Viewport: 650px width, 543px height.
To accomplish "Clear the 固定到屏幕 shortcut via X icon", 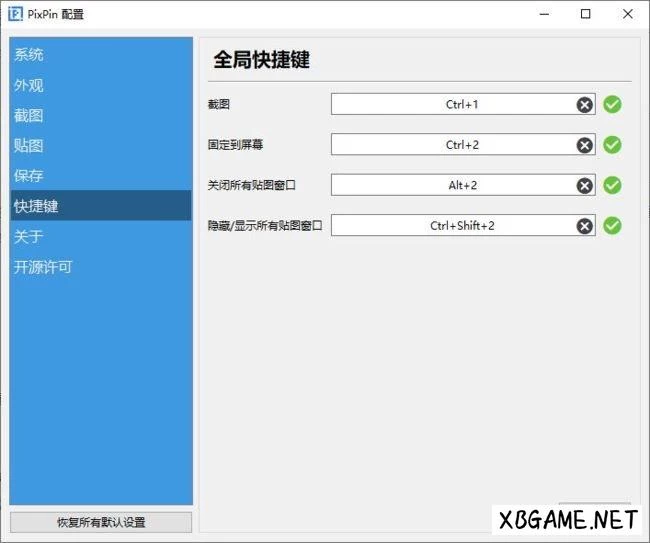I will click(584, 145).
